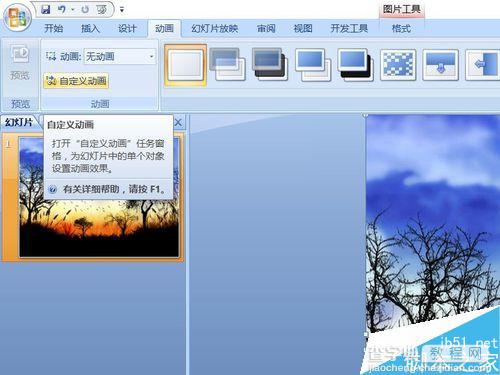Select the no-transition thumbnail
The image size is (500, 375).
click(x=186, y=64)
